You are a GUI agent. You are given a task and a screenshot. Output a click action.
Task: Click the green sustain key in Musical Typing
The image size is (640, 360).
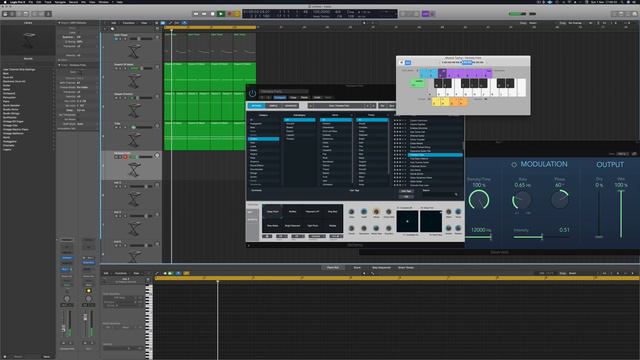coord(417,83)
